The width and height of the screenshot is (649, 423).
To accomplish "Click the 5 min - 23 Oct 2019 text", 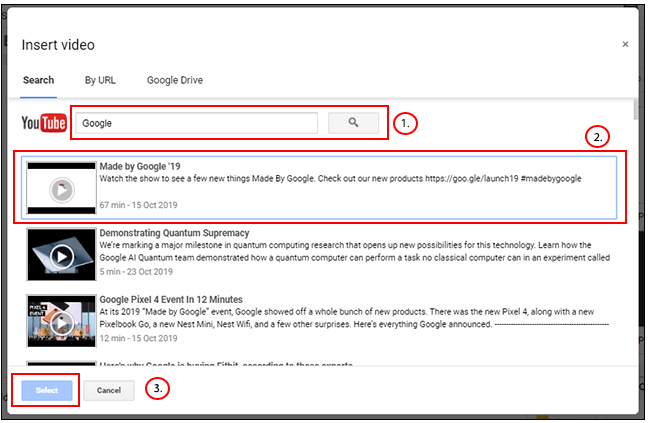I will pyautogui.click(x=136, y=272).
